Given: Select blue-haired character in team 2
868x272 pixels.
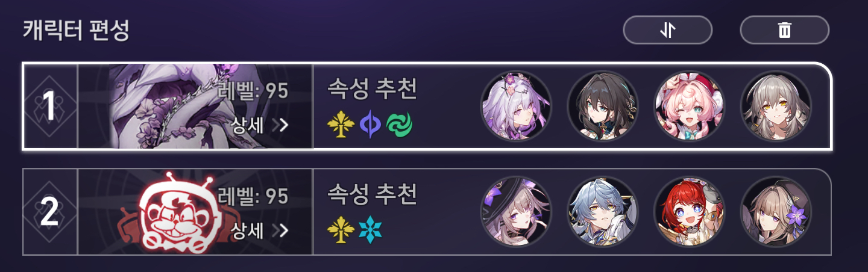Looking at the screenshot, I should (603, 212).
